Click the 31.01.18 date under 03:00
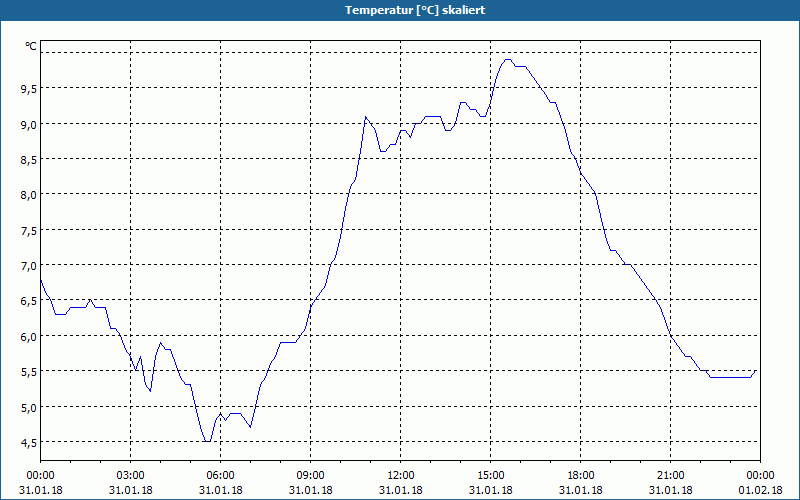 point(131,490)
